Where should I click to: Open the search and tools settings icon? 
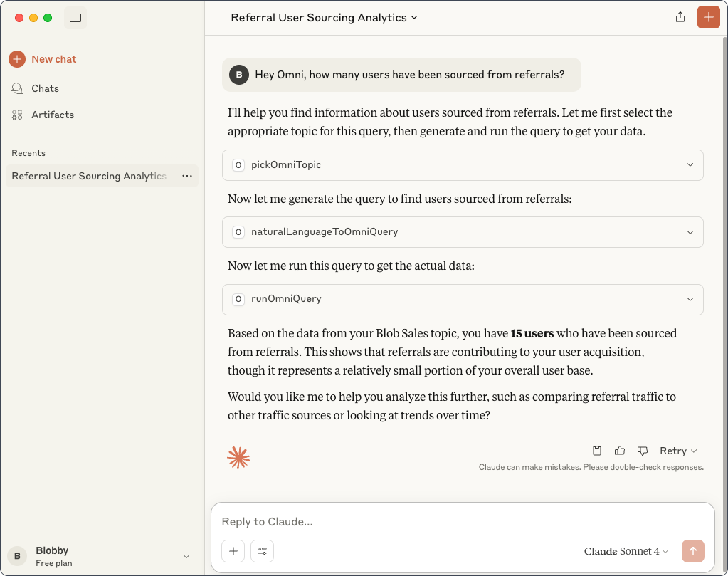(x=263, y=551)
